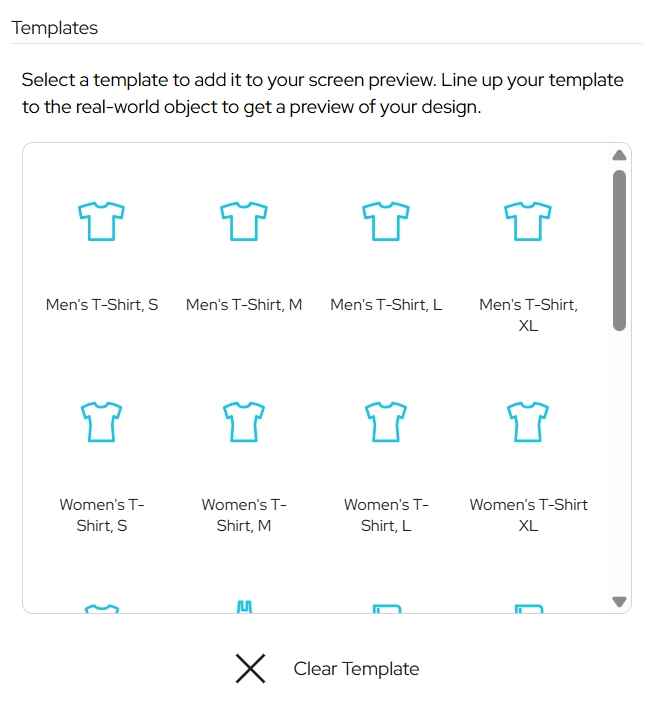Pick the Women's T-Shirt, L template icon

point(385,422)
